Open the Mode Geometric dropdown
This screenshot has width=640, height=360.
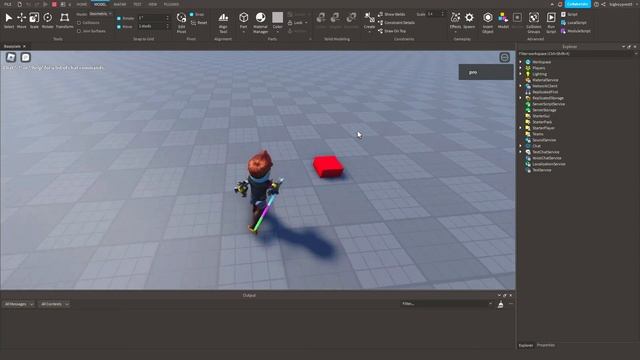[100, 14]
